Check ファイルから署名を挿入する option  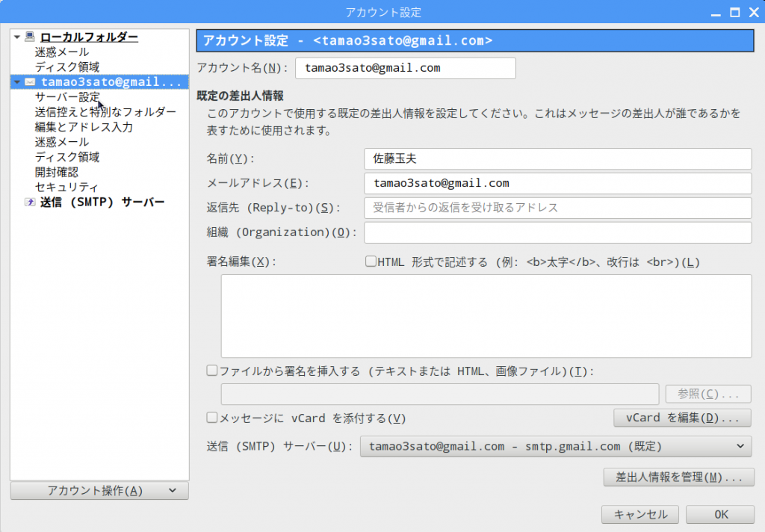click(x=211, y=371)
